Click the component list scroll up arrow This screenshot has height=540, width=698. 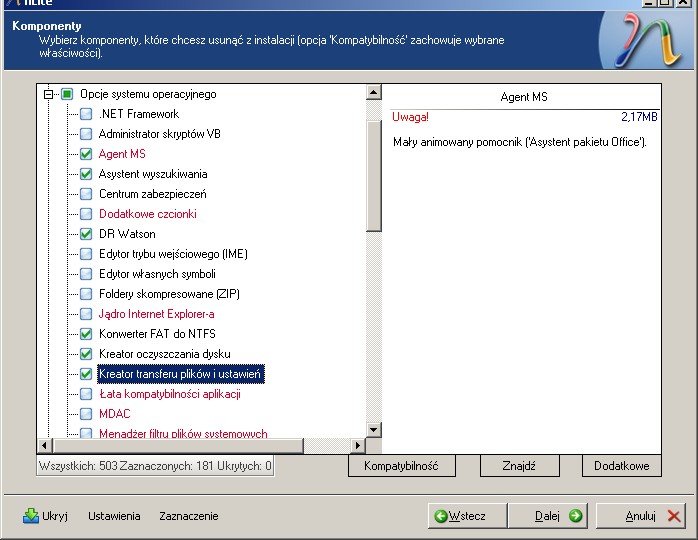[373, 92]
